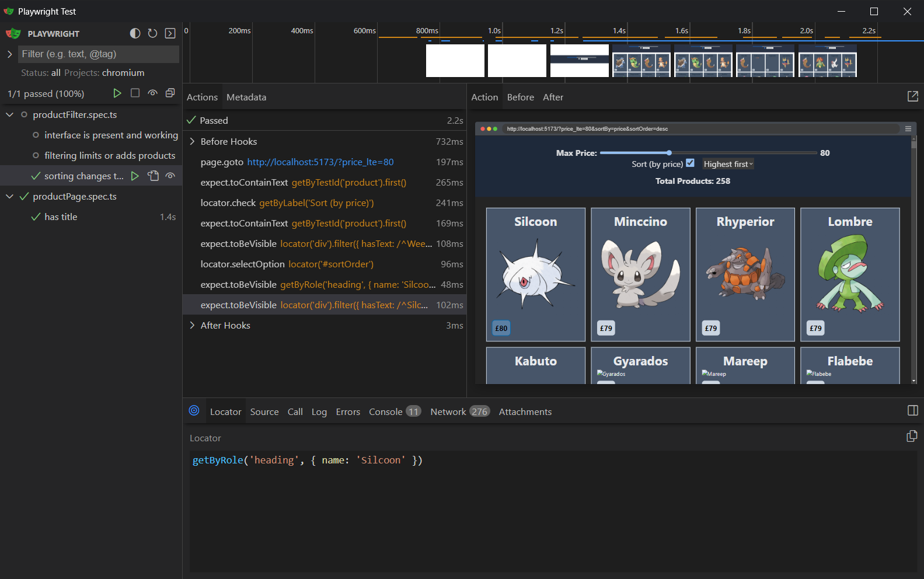Copy the locator with the copy icon

point(911,437)
